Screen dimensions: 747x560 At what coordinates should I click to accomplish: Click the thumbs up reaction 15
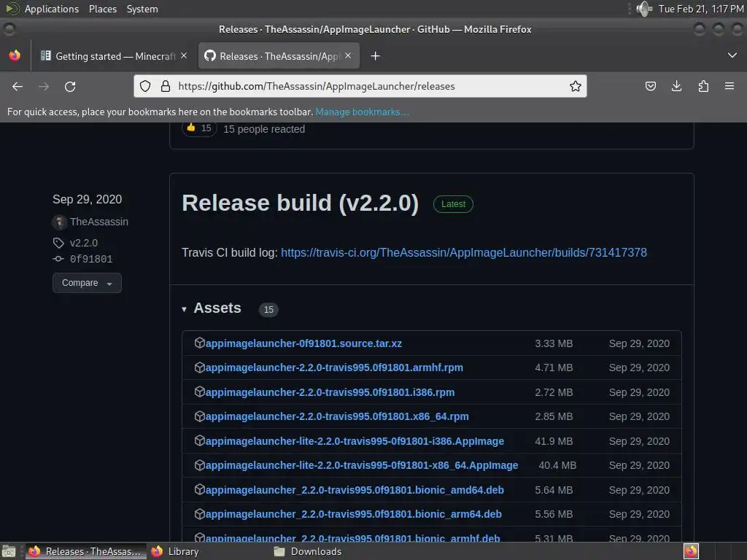click(x=199, y=128)
